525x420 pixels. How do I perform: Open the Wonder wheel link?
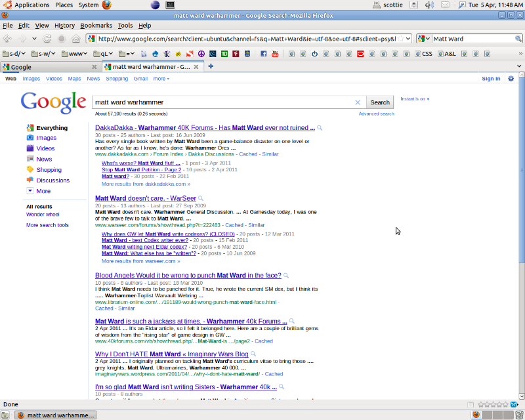click(43, 215)
